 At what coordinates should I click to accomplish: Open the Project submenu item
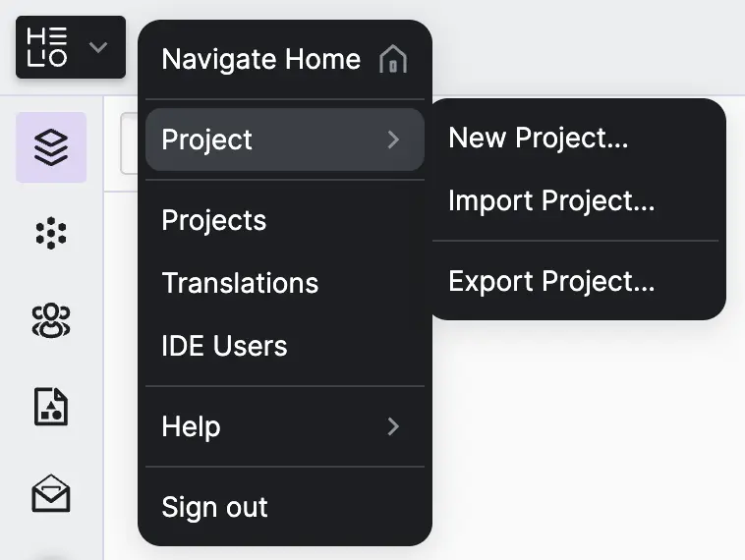click(207, 140)
